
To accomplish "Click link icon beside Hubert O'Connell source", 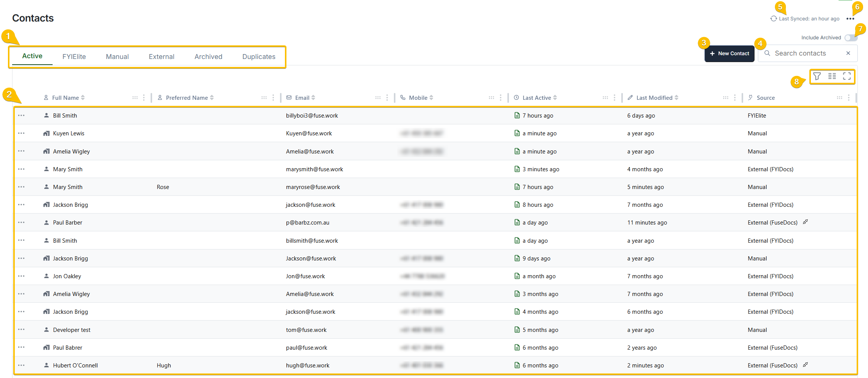I will pos(806,365).
